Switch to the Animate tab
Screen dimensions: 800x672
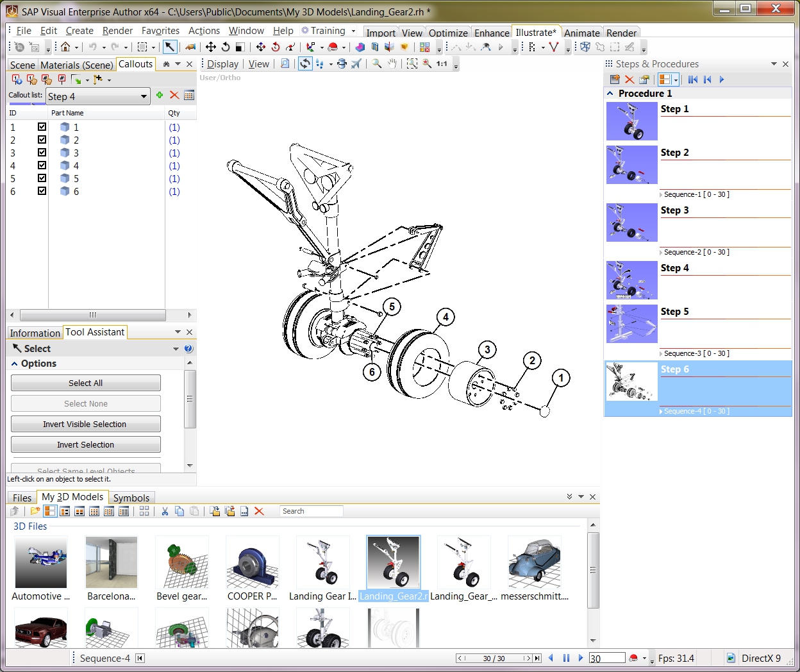tap(582, 33)
